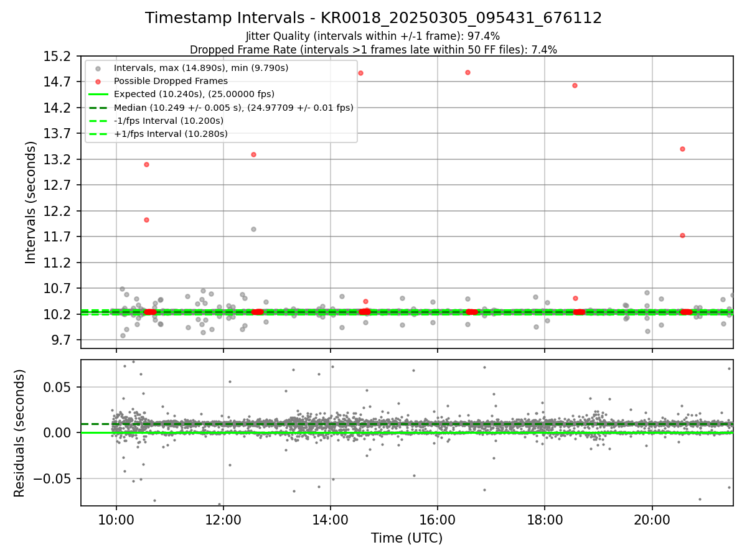The height and width of the screenshot is (560, 747).
Task: Click legend entry "+1/fps Interval (10.280s)"
Action: click(171, 134)
